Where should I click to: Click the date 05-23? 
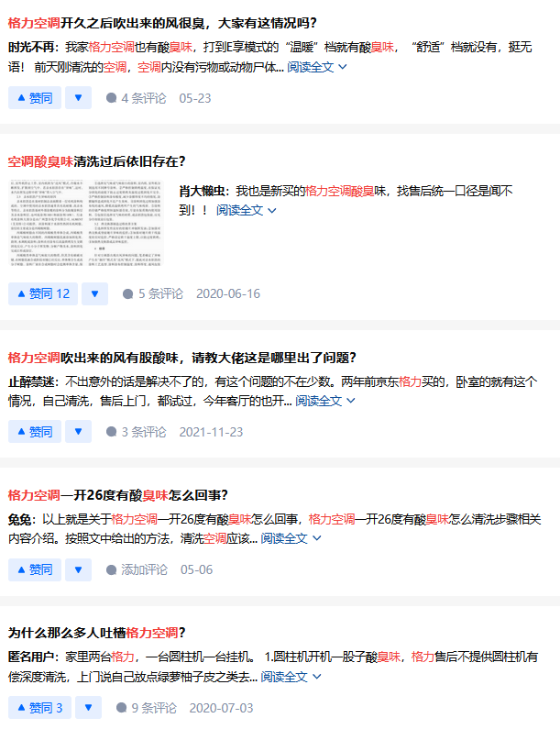(195, 98)
